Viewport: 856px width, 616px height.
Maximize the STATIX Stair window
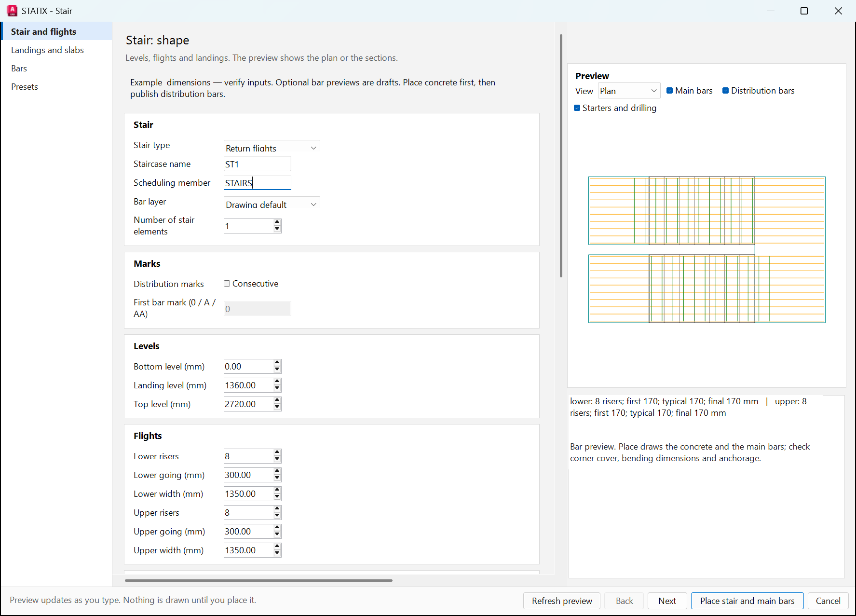804,11
